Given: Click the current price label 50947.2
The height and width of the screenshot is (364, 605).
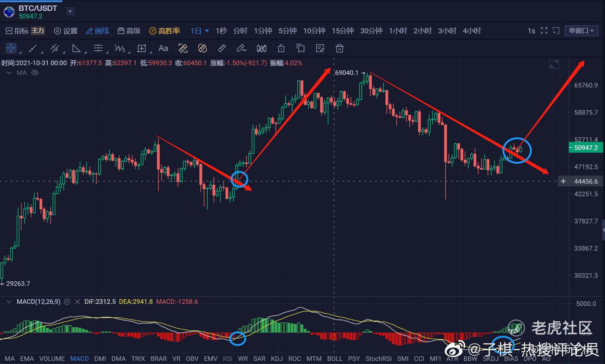Looking at the screenshot, I should coord(585,148).
